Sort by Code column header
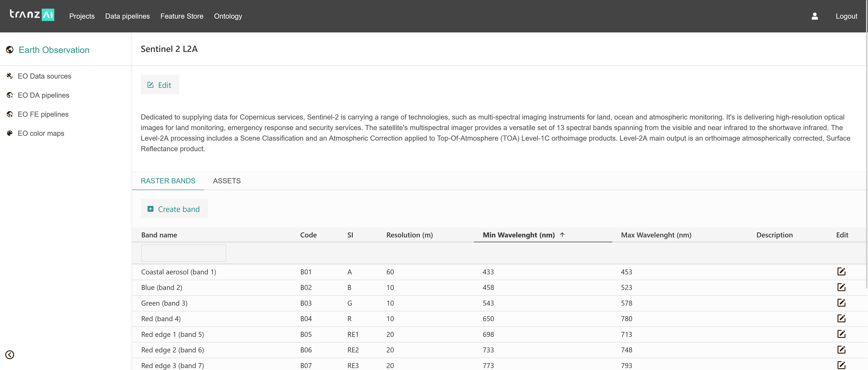Viewport: 868px width, 370px height. click(x=308, y=235)
